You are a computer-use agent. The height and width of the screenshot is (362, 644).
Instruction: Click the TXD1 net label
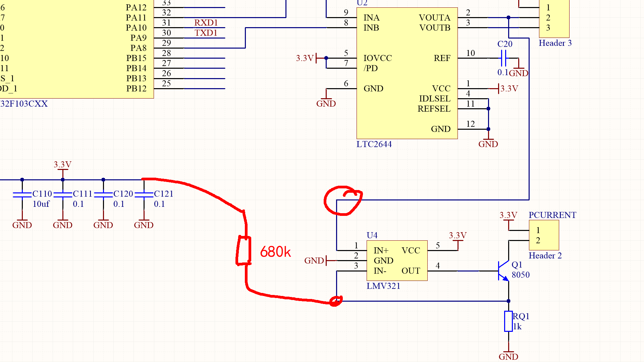[x=206, y=33]
